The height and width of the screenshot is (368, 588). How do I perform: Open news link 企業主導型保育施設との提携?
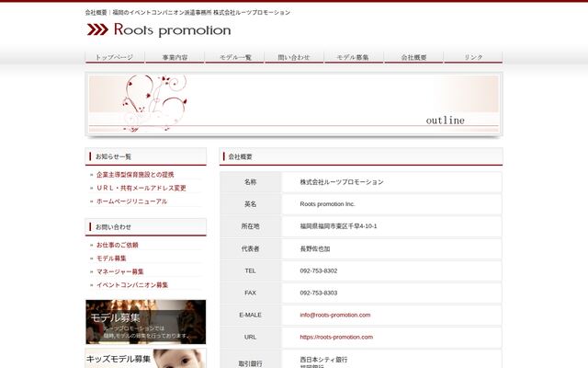[135, 175]
